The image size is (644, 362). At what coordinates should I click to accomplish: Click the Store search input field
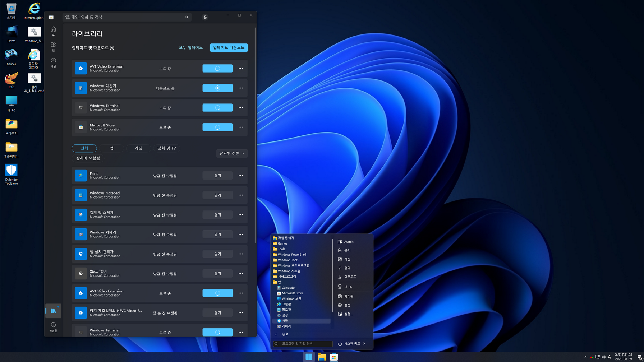127,17
